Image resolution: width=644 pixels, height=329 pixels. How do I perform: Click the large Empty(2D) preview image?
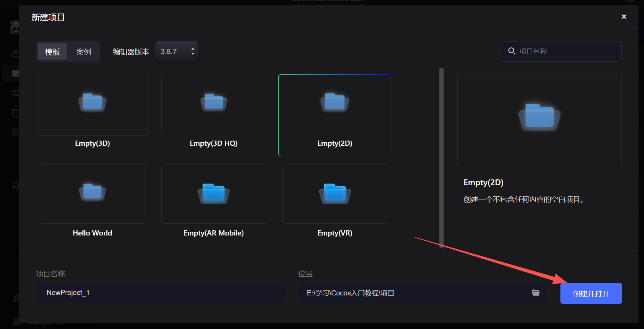[539, 120]
